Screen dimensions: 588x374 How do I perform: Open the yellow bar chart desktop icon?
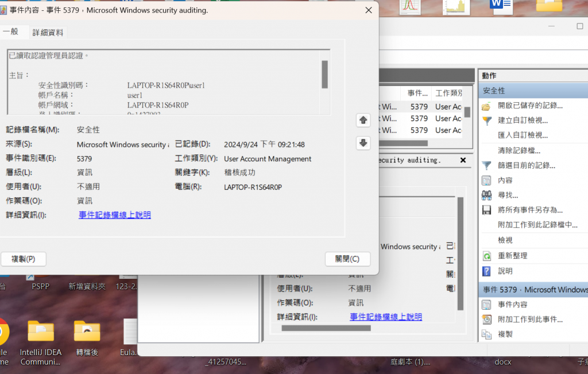tap(456, 6)
